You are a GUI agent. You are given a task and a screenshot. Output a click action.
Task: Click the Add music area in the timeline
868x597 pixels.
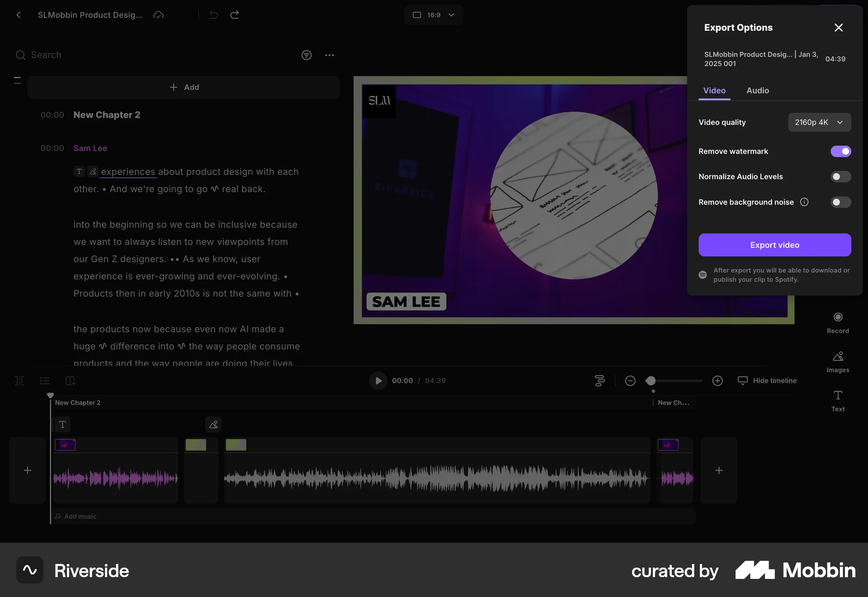click(80, 516)
